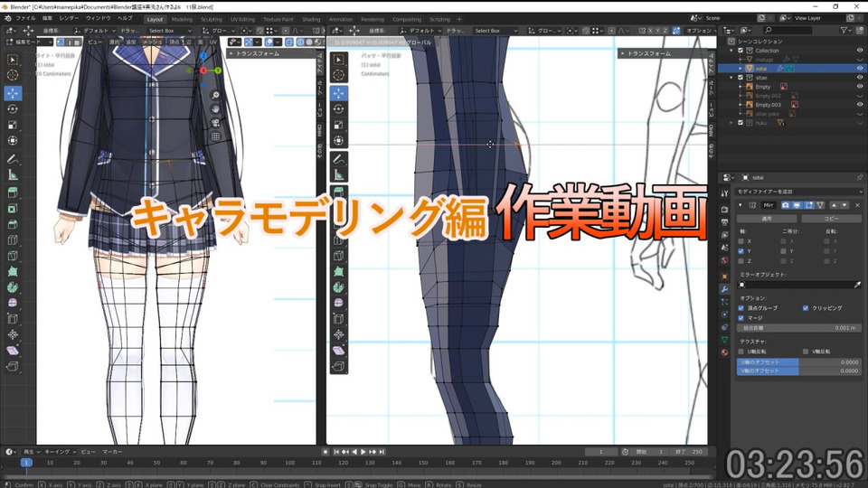Click the U軸のオフセット slider
Screen dimensions: 868x488
point(799,361)
